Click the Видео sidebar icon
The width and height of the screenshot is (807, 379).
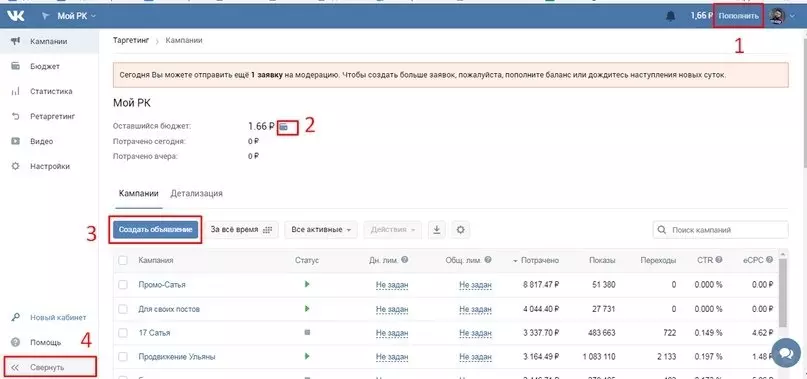[x=15, y=141]
